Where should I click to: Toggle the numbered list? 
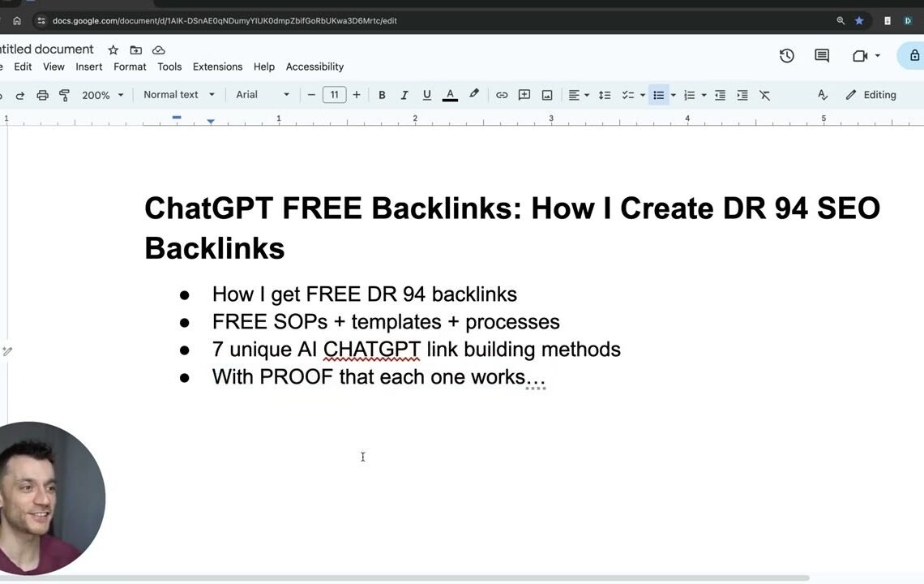[690, 95]
